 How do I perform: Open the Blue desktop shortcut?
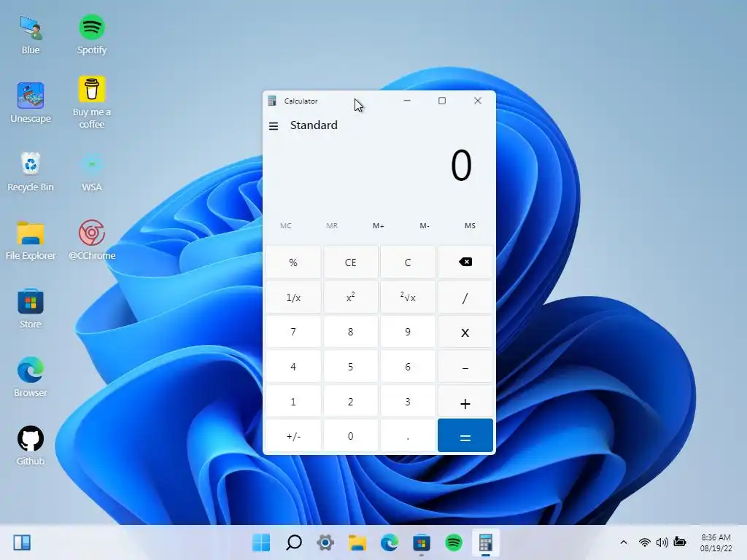tap(31, 35)
